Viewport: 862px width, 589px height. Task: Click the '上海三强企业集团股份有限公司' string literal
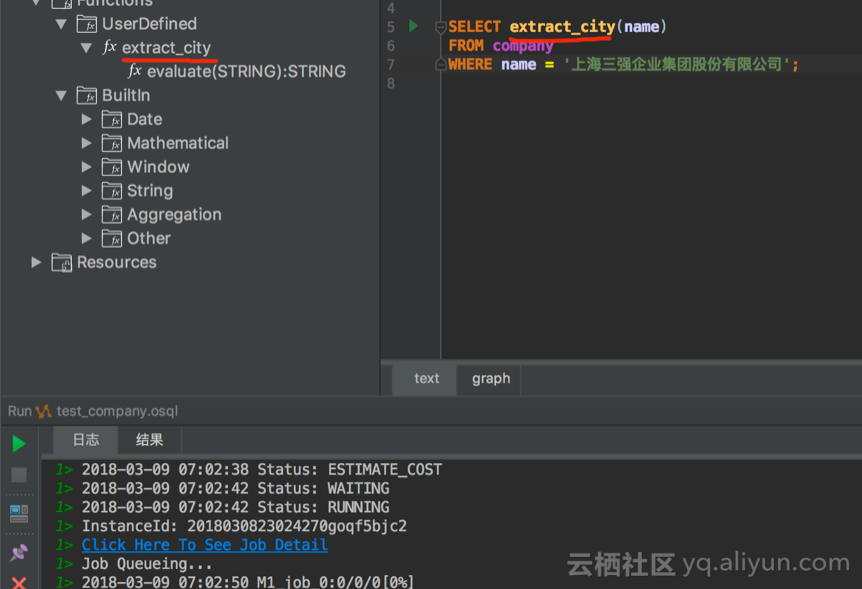pos(676,64)
